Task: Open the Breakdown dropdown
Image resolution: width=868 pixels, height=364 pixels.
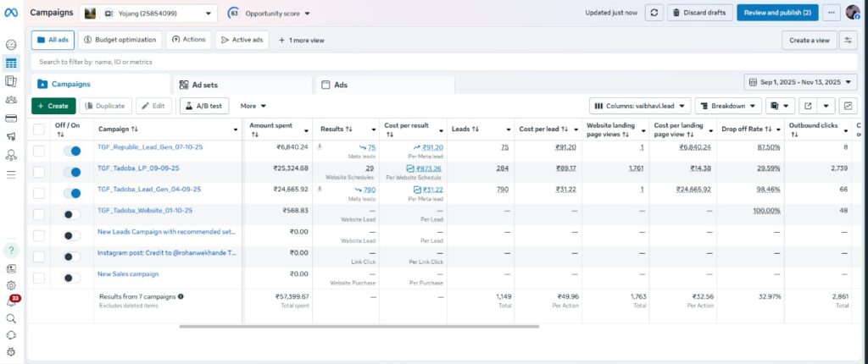Action: (x=726, y=106)
